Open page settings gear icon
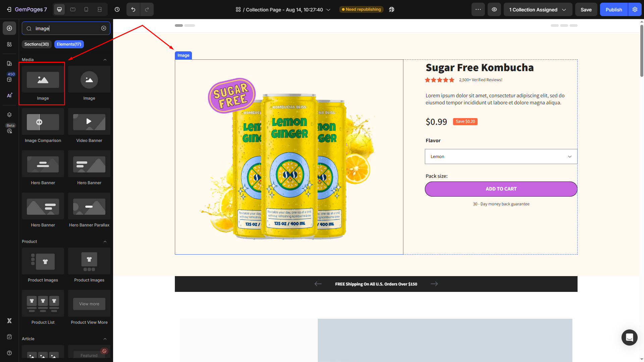 click(635, 9)
